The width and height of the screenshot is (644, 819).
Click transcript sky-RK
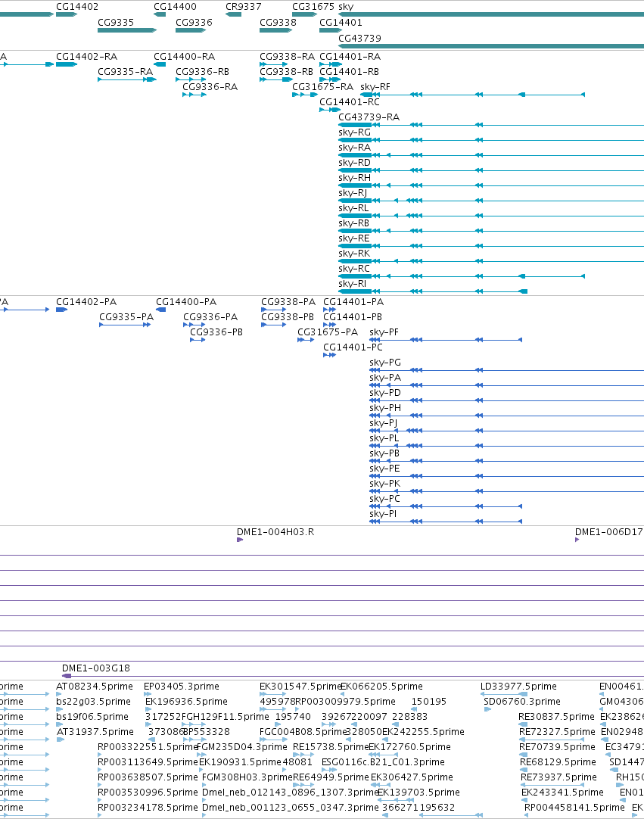354,254
